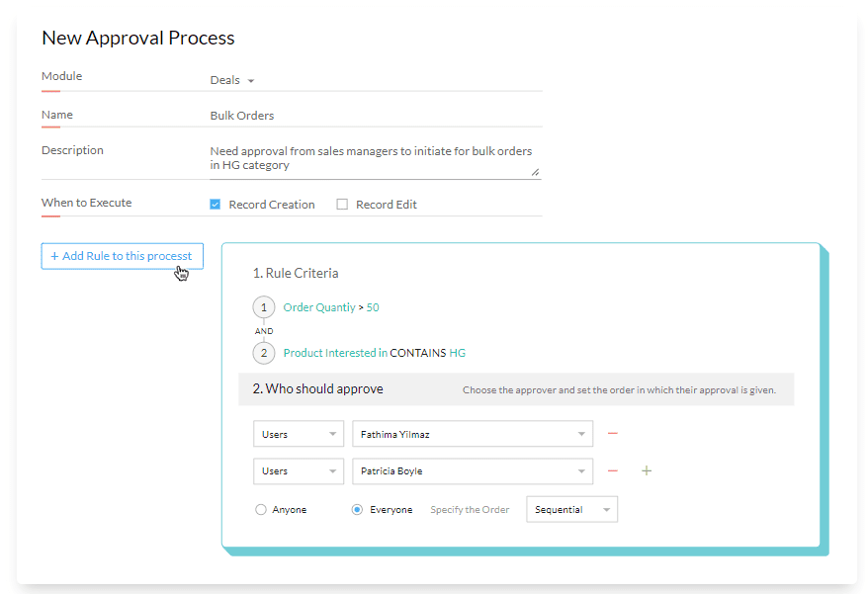The width and height of the screenshot is (868, 594).
Task: Edit the Product Interested in criteria field
Action: pos(335,353)
